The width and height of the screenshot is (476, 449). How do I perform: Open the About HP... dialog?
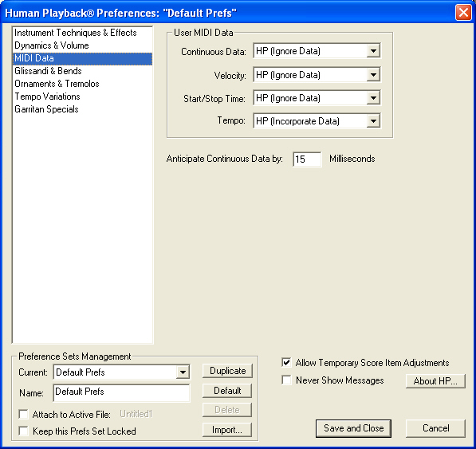click(x=435, y=381)
